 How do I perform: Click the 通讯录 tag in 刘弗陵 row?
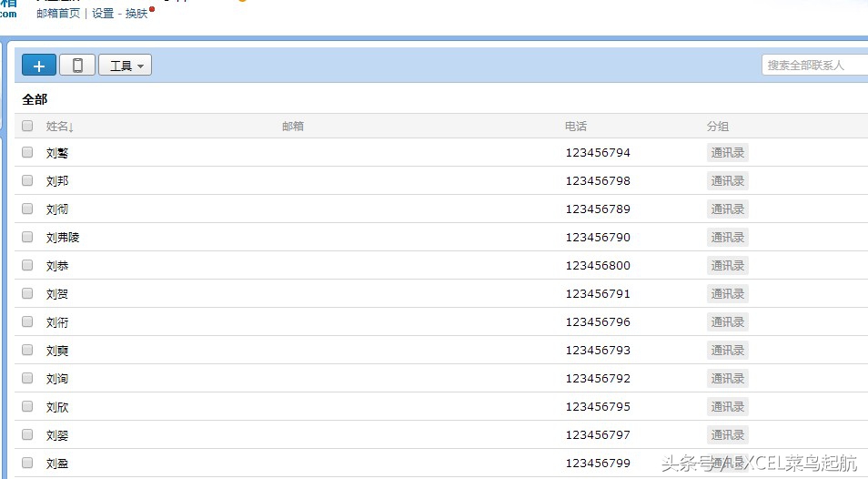click(727, 238)
